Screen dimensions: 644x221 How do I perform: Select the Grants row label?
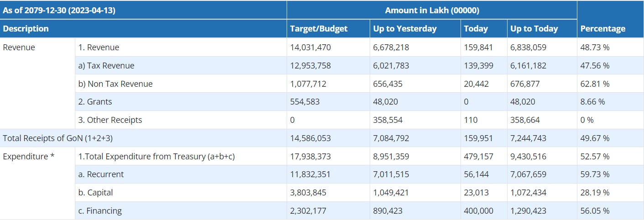click(x=95, y=102)
